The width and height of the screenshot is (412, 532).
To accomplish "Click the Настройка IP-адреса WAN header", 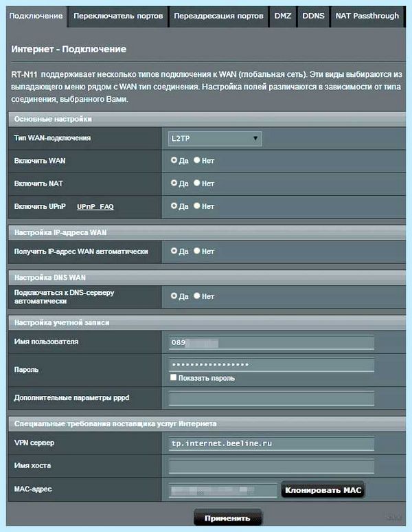I will click(x=207, y=232).
